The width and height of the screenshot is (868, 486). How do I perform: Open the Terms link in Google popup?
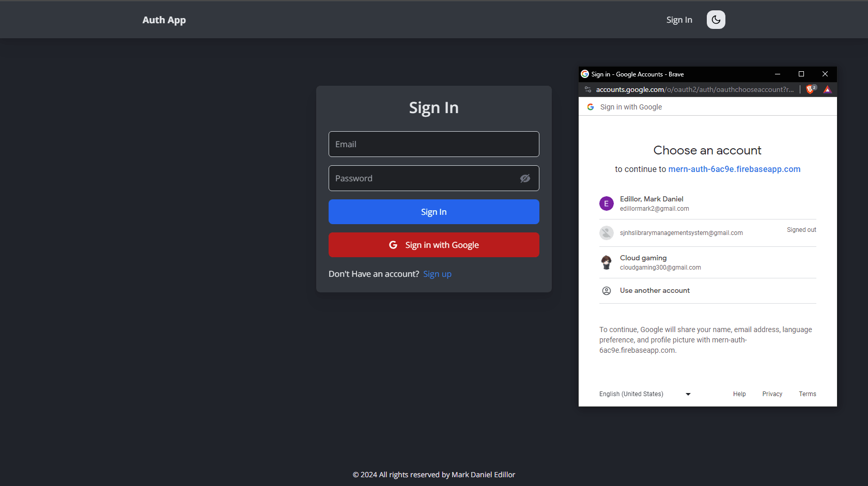point(808,394)
